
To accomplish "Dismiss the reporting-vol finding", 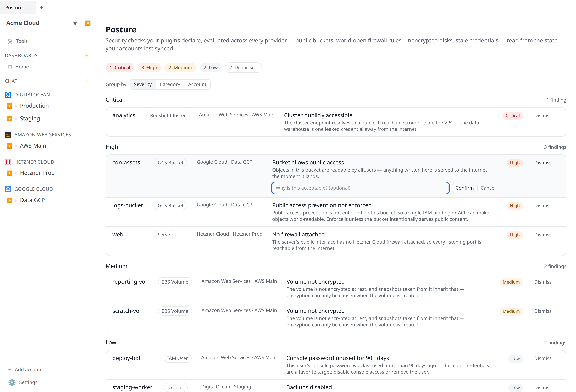I will [543, 282].
